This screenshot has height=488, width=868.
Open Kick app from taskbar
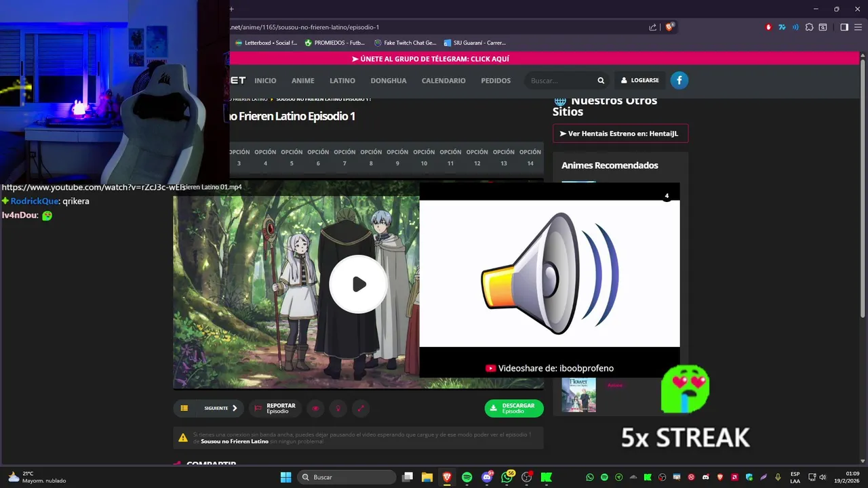[x=547, y=477]
